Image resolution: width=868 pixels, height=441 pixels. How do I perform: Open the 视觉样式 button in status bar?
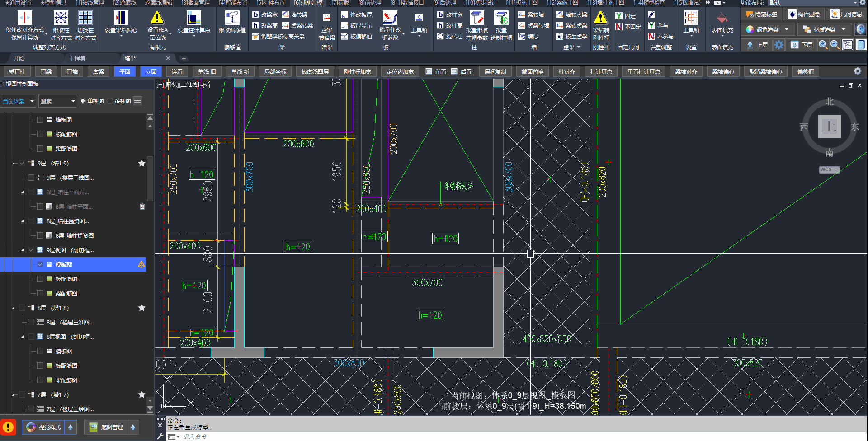[44, 427]
